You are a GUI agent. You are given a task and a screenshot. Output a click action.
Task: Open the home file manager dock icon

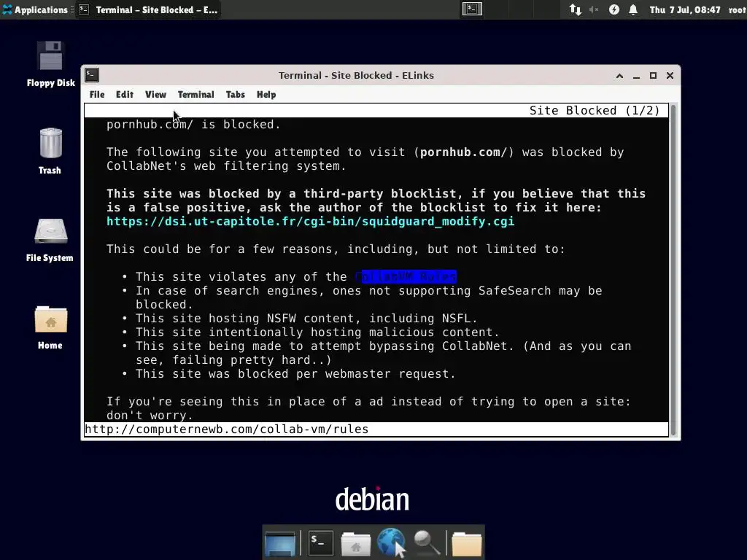(355, 543)
